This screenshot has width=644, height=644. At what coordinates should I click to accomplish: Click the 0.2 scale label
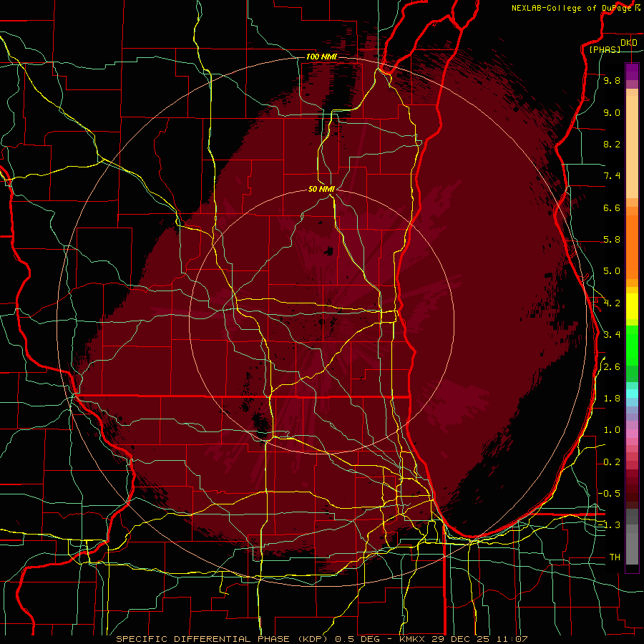point(612,462)
